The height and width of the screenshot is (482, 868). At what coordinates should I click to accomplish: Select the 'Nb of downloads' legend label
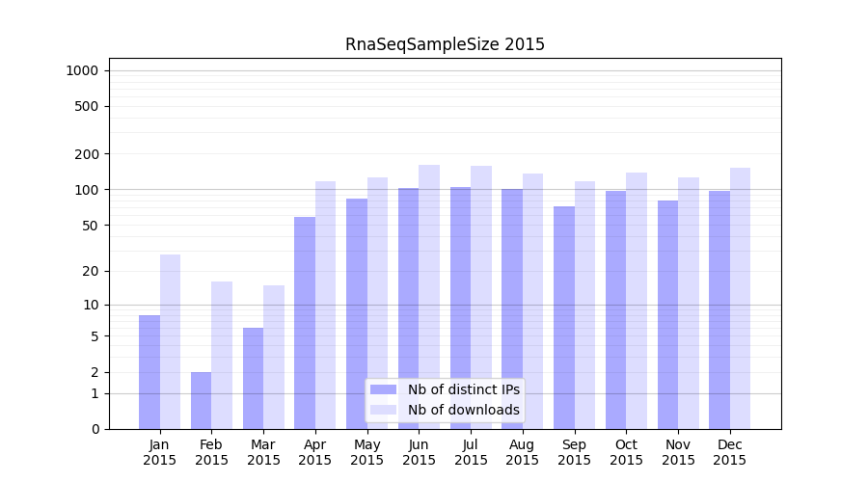point(463,410)
